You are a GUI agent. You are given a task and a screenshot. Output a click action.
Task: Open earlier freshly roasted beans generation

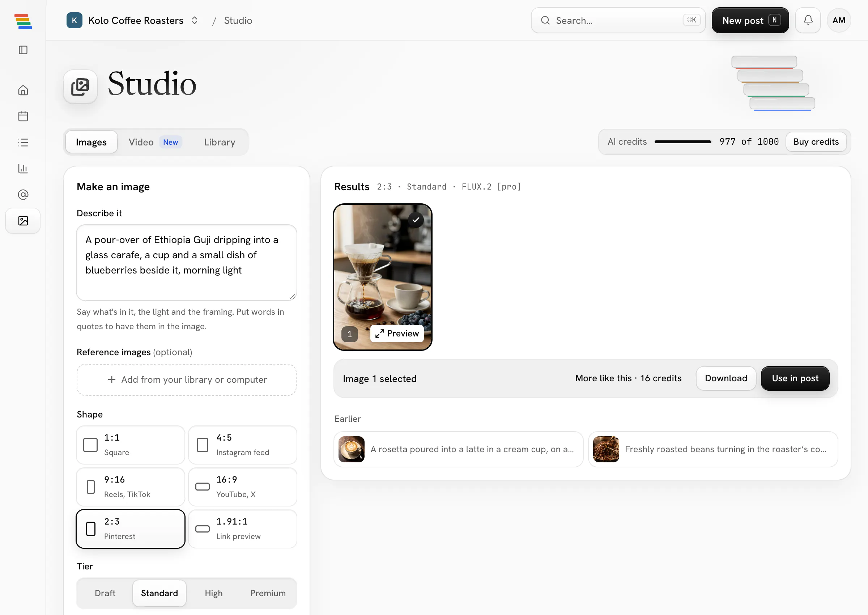tap(713, 449)
